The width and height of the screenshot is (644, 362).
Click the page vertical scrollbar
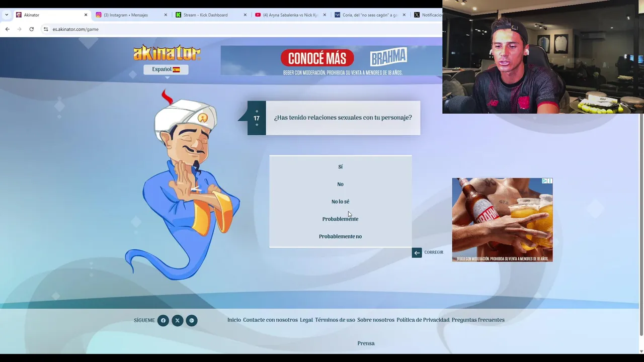(641, 225)
